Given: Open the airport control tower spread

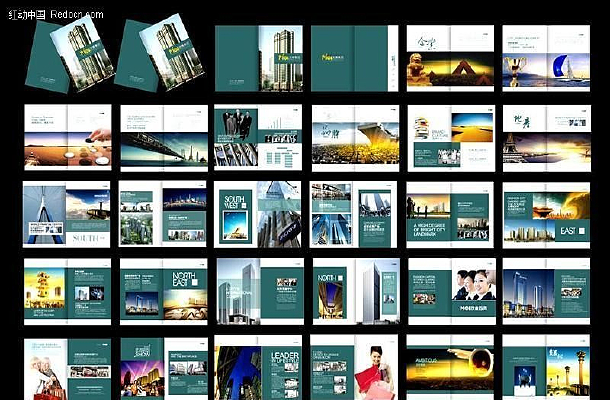Looking at the screenshot, I should [x=546, y=368].
